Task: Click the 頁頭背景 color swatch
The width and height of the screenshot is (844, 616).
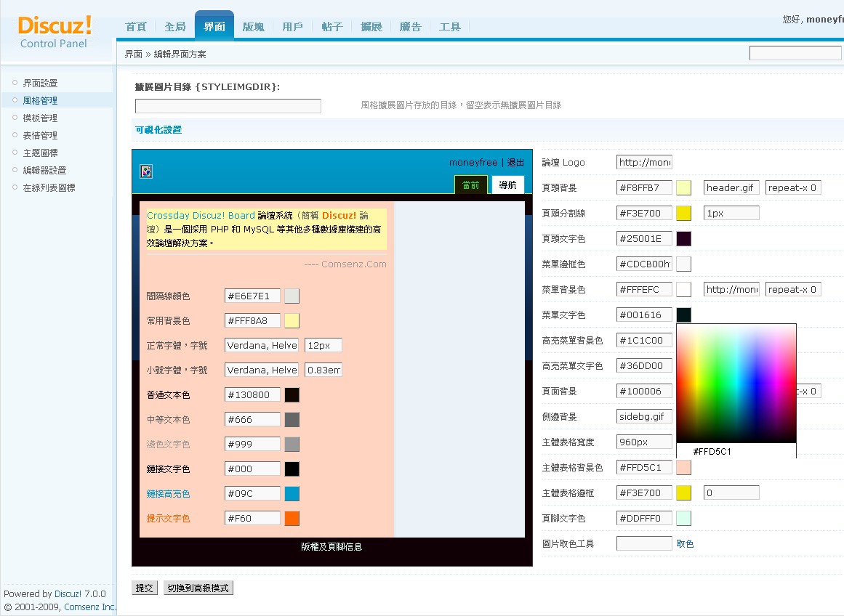Action: click(x=683, y=187)
